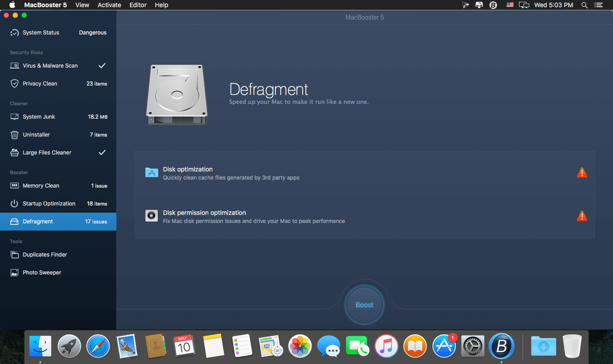Screen dimensions: 613x364
Task: Click the MacBooster icon in the dock
Action: tap(502, 346)
